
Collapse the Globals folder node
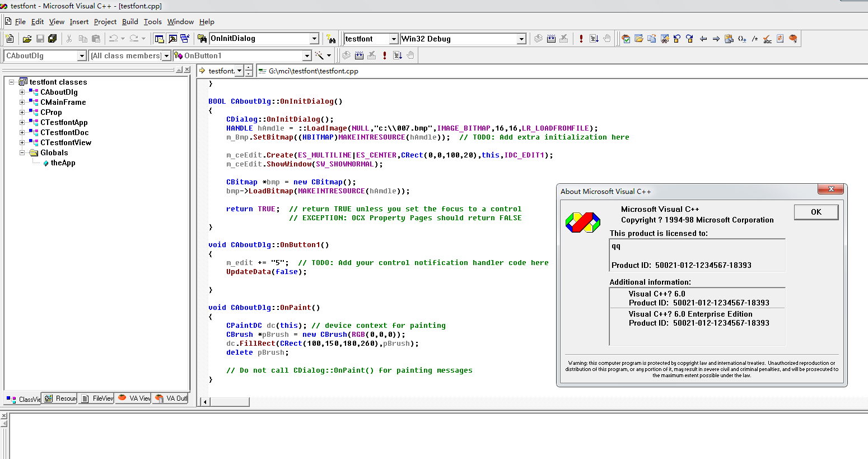pos(22,152)
